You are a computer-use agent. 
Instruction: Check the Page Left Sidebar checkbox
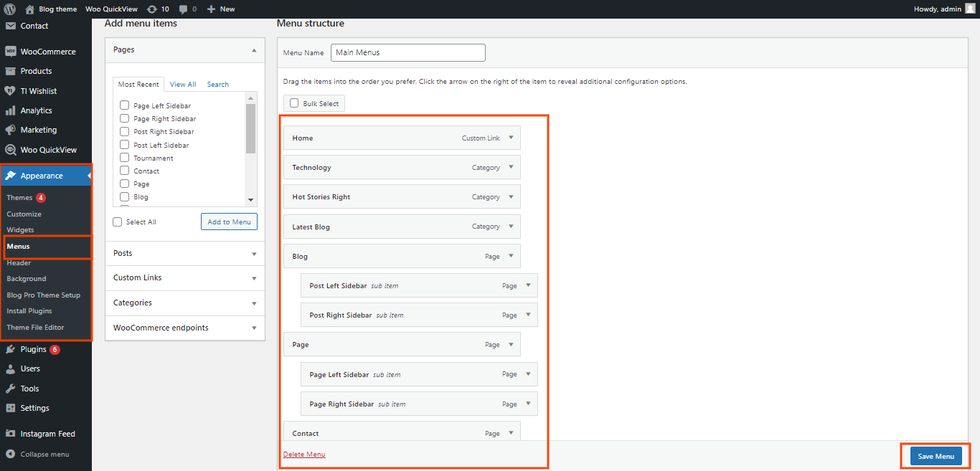click(x=125, y=105)
